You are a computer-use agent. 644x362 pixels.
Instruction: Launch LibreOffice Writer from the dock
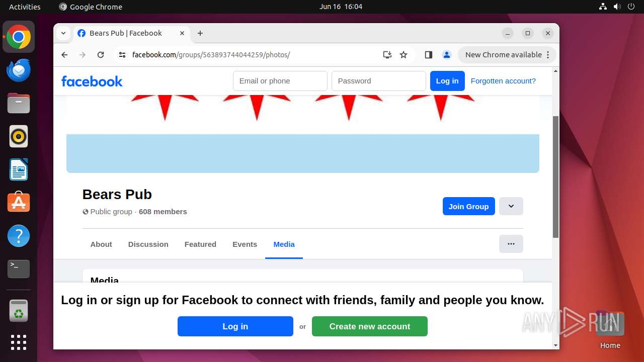pos(19,170)
